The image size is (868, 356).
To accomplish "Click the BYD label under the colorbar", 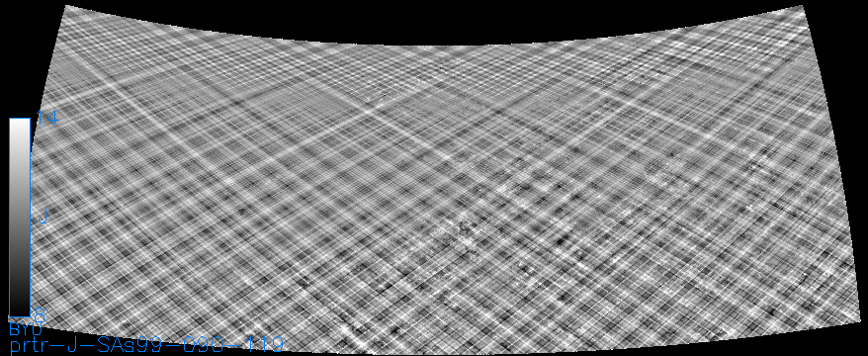I will coord(22,329).
